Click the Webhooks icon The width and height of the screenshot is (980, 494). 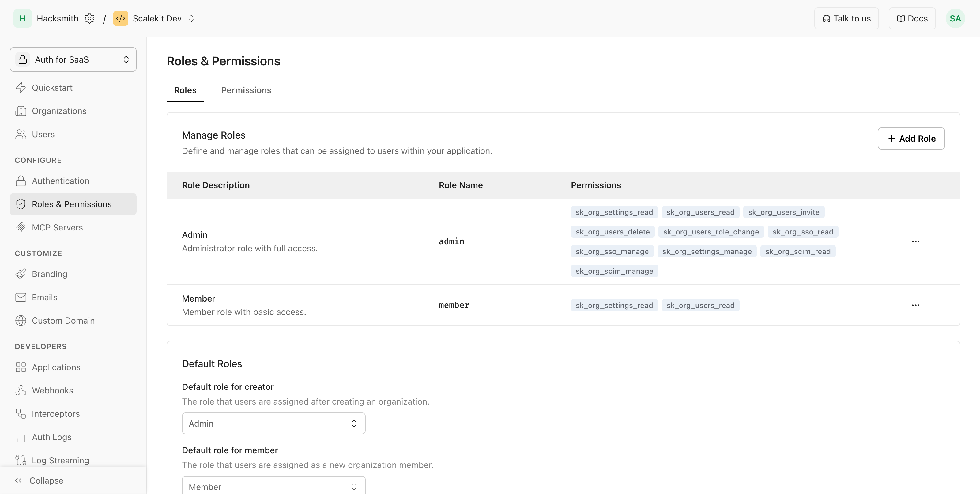click(21, 390)
